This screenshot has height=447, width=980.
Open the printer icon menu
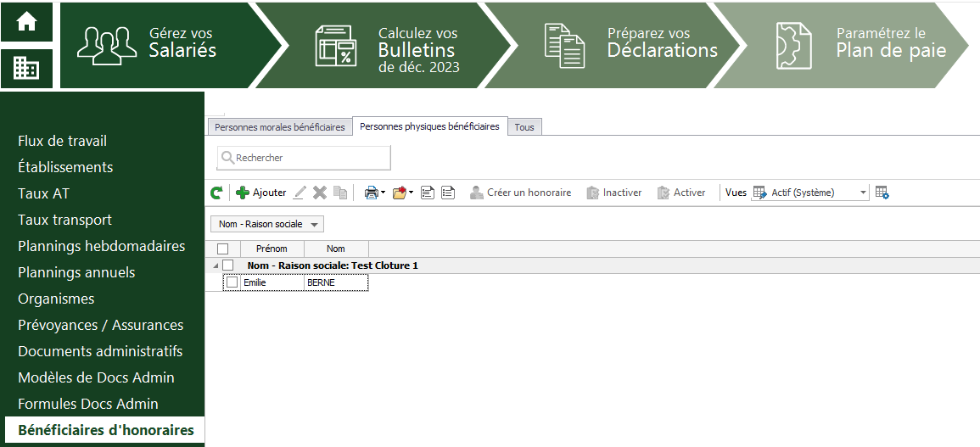pyautogui.click(x=375, y=193)
